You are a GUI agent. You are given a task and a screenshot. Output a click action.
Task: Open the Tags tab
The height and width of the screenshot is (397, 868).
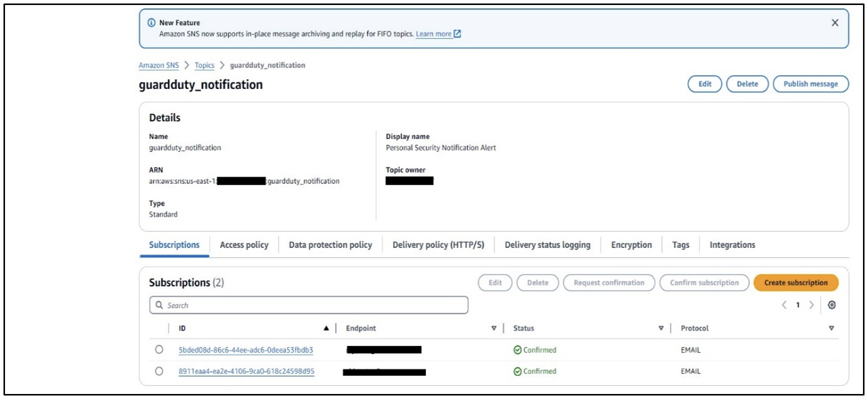pyautogui.click(x=680, y=245)
